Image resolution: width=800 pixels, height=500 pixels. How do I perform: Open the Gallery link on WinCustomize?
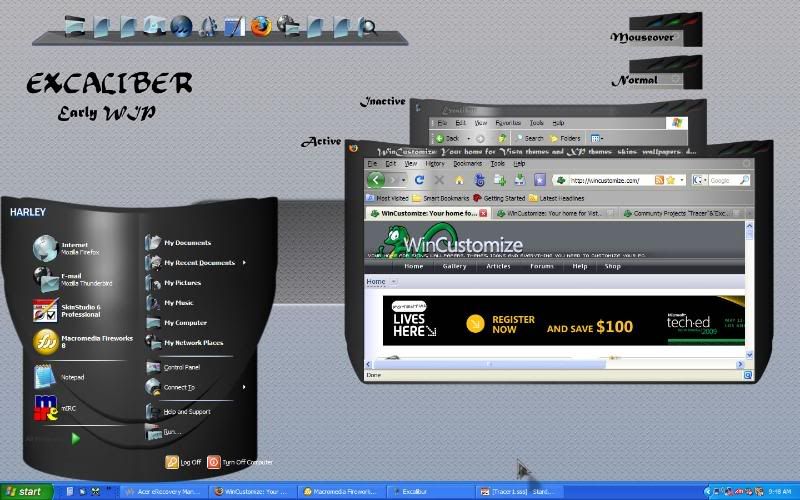click(x=454, y=266)
